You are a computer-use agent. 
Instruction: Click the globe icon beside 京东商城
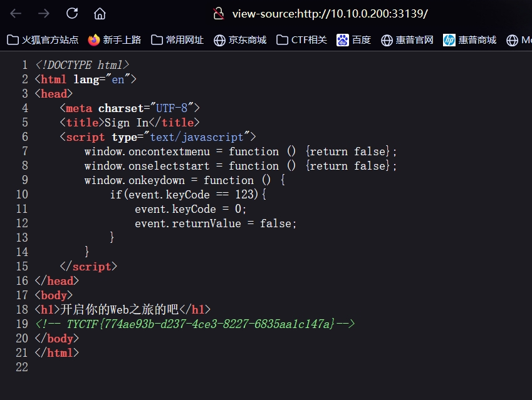pos(219,40)
